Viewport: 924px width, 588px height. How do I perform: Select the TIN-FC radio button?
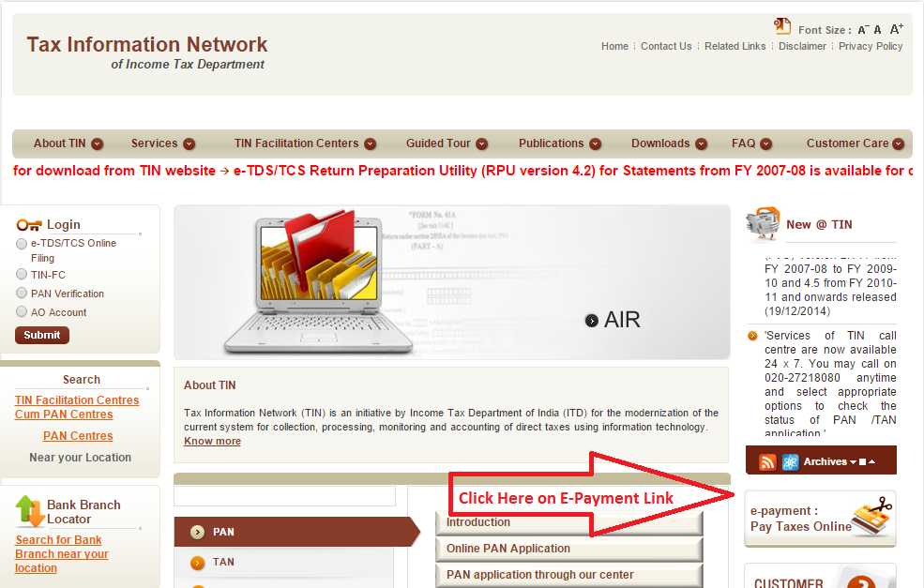coord(22,274)
